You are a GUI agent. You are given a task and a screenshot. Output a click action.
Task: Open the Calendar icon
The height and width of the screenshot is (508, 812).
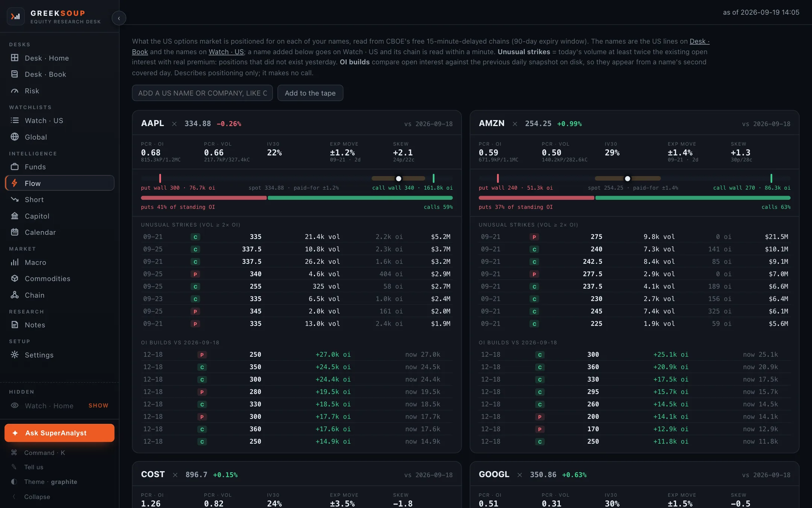pos(15,232)
